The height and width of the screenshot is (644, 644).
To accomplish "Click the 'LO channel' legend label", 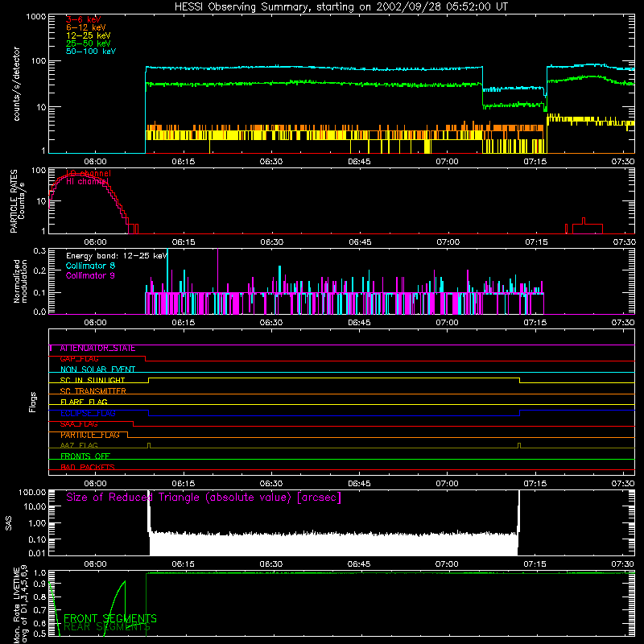I will click(x=88, y=173).
